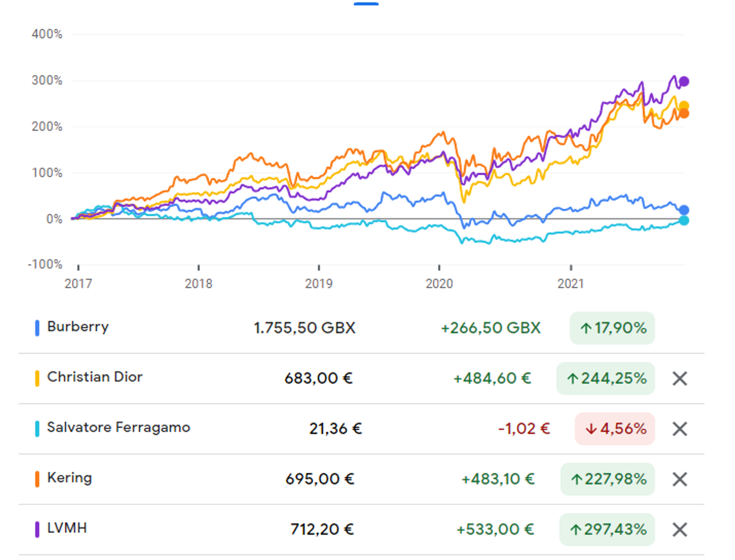Click the yellow Christian Dior color marker

[x=37, y=378]
